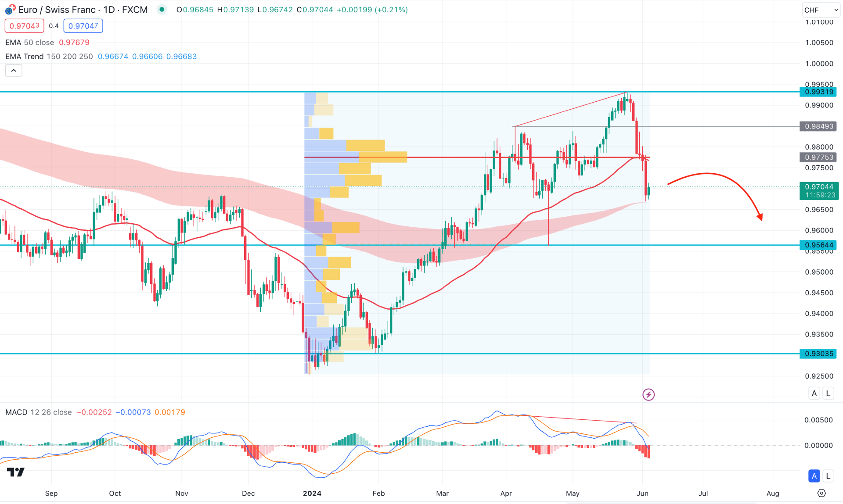Click the 0.93035 horizontal line price label
Image resolution: width=843 pixels, height=504 pixels.
tap(818, 354)
